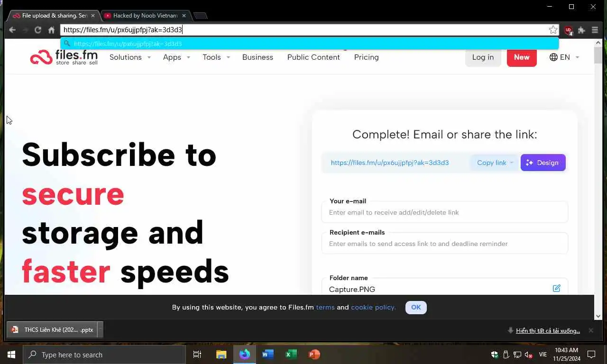Screen dimensions: 607x364
Task: Open Windows Security tray icon
Action: 495,355
